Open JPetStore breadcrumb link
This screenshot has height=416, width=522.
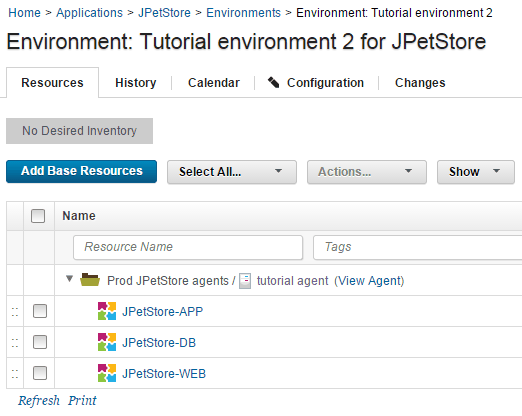[x=164, y=13]
